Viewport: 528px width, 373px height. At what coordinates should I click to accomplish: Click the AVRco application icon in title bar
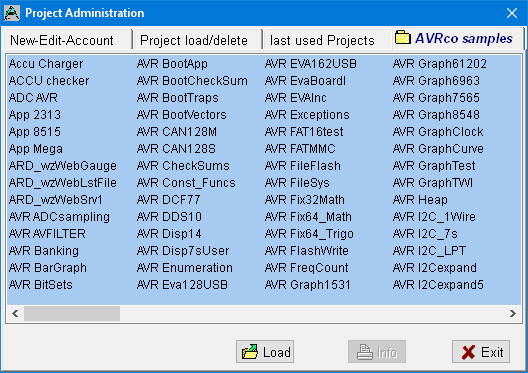pyautogui.click(x=12, y=13)
